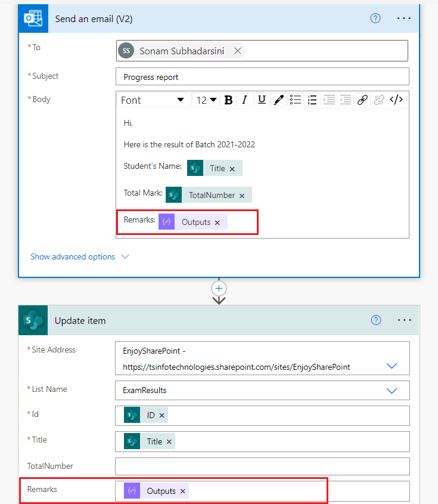Edit the Subject field with Progress report
This screenshot has height=504, width=438.
262,77
